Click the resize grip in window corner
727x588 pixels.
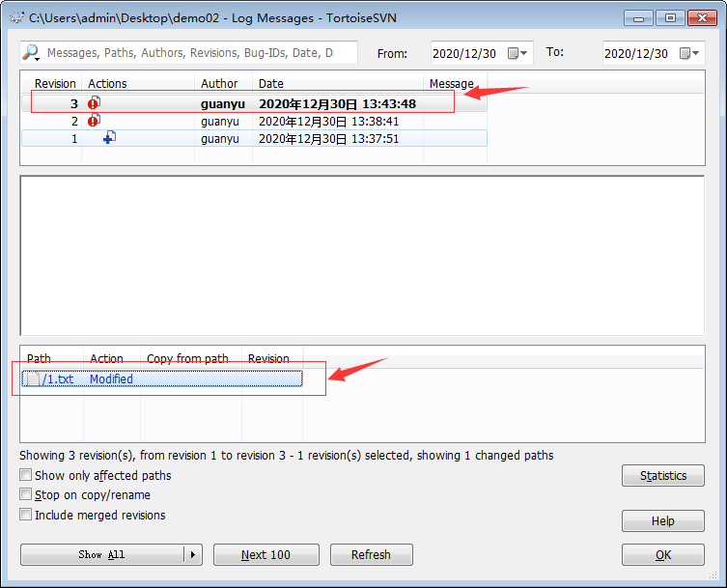713,575
